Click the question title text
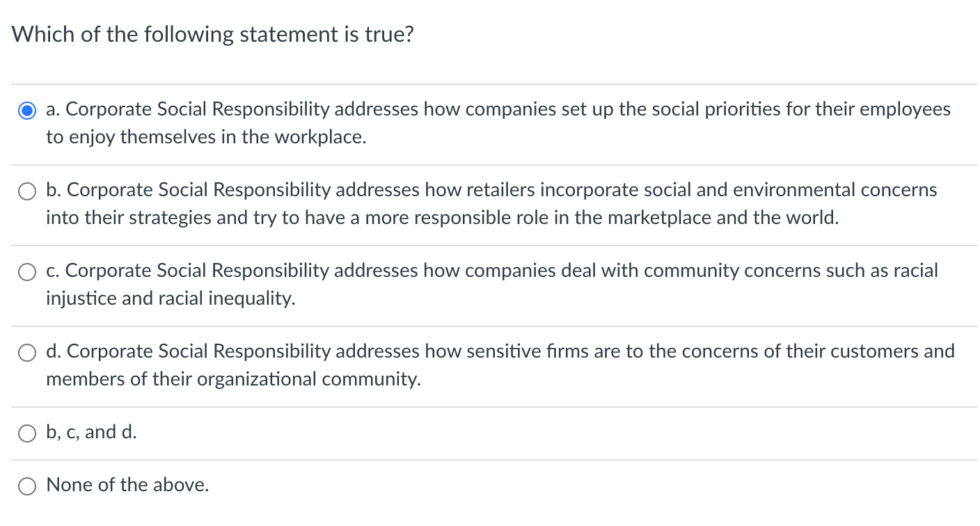980x526 pixels. click(x=212, y=33)
